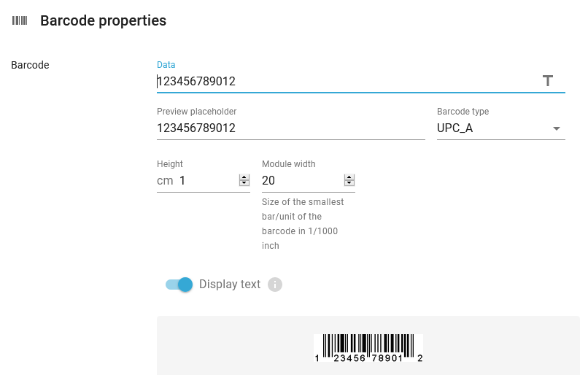
Task: Click the barcode preview image
Action: point(368,348)
